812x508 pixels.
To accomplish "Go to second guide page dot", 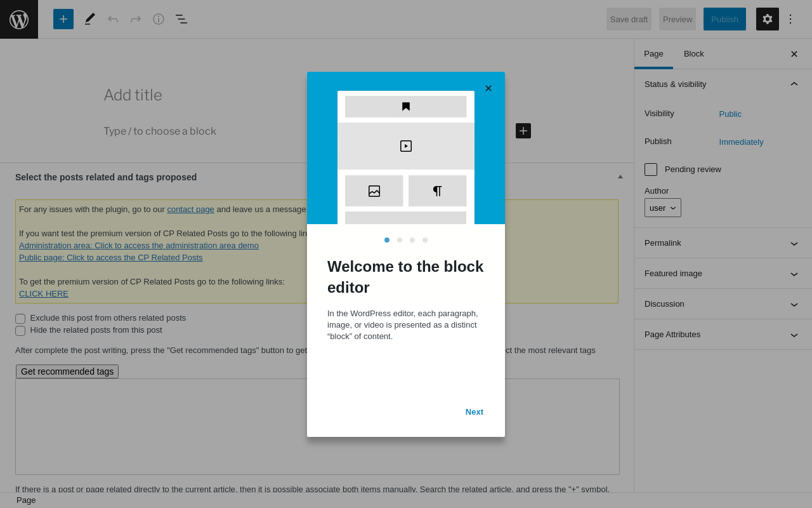I will 400,240.
